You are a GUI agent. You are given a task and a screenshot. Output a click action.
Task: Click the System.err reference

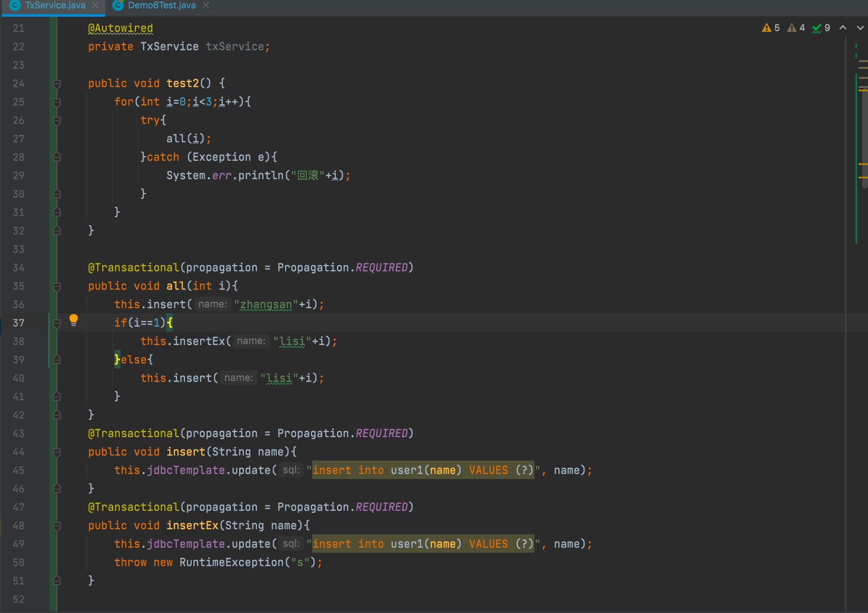coord(199,175)
